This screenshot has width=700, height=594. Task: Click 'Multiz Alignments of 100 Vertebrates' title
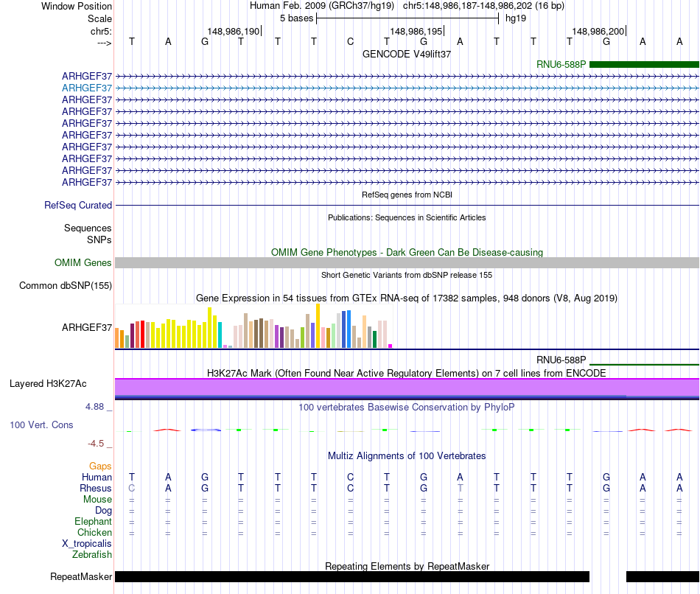[x=407, y=455]
